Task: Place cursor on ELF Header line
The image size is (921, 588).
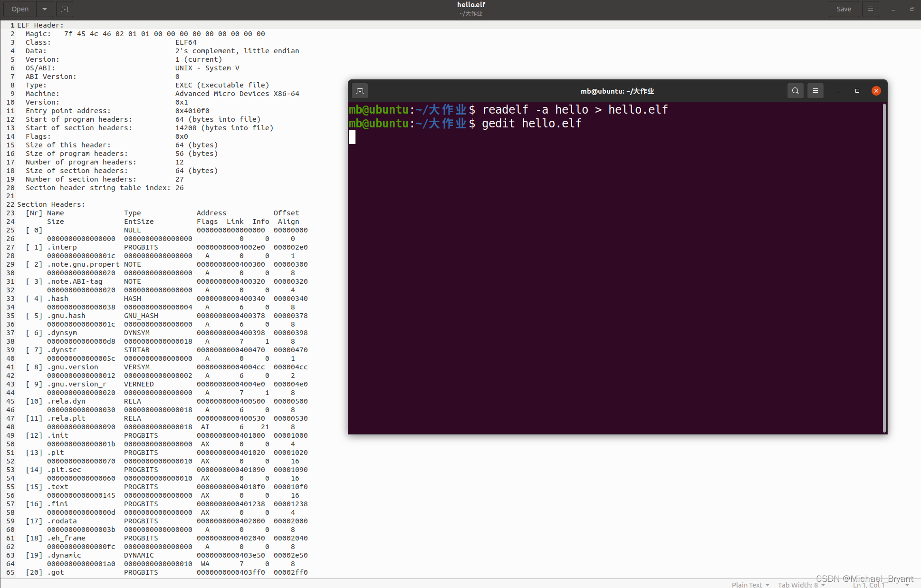Action: (x=40, y=25)
